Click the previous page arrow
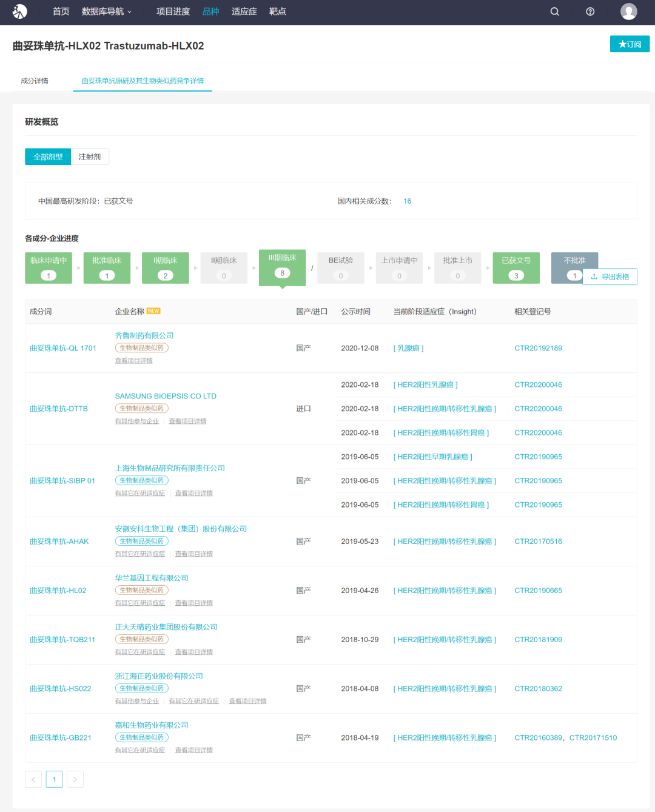The width and height of the screenshot is (655, 812). (33, 779)
